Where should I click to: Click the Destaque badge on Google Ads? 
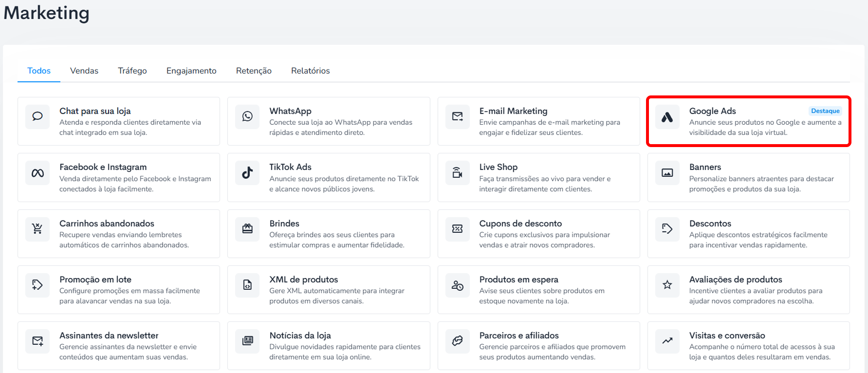(825, 111)
